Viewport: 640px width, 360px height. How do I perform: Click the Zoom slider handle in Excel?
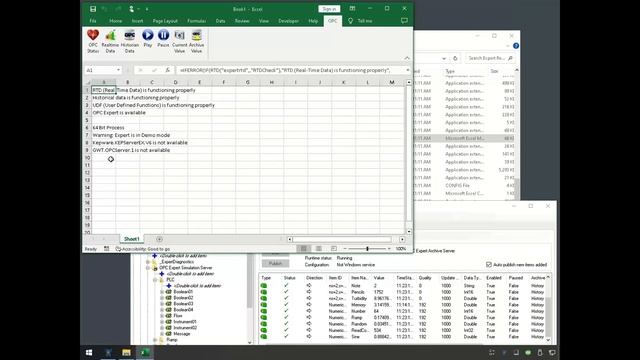[367, 249]
